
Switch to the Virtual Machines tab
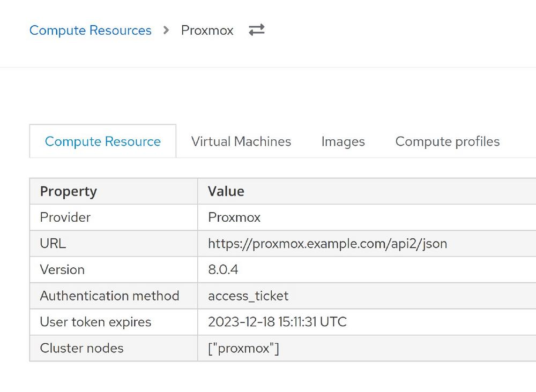click(241, 141)
